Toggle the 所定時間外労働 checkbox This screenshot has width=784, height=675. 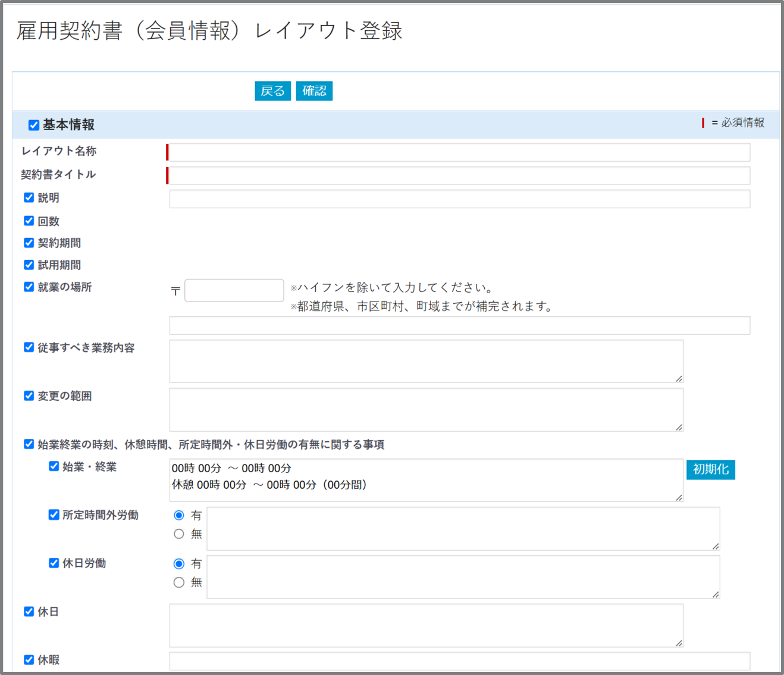[54, 514]
